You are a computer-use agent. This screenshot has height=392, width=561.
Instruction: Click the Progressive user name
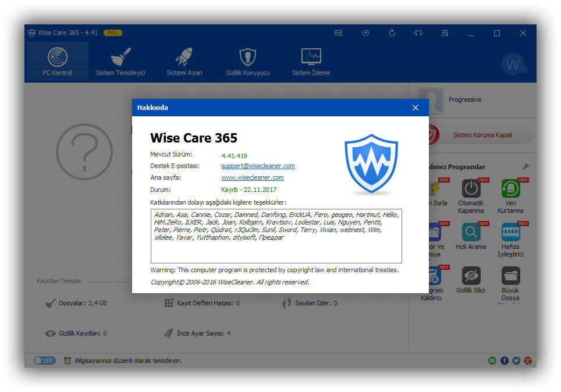click(465, 99)
